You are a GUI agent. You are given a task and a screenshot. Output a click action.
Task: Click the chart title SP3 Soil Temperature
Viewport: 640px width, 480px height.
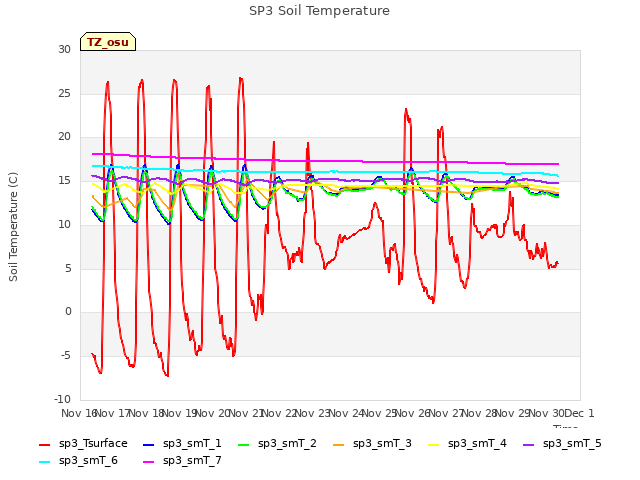(319, 11)
